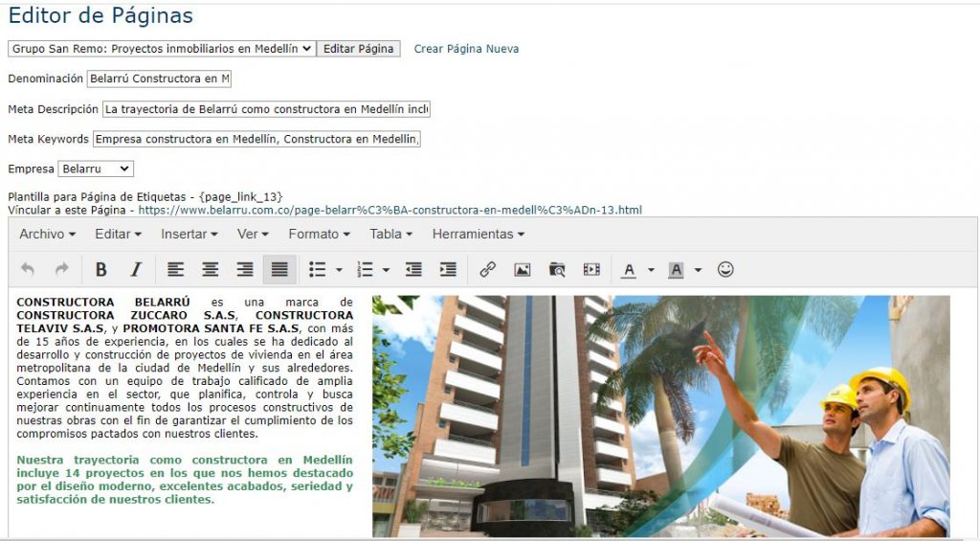This screenshot has height=541, width=980.
Task: Open the emoticons picker
Action: coord(725,270)
